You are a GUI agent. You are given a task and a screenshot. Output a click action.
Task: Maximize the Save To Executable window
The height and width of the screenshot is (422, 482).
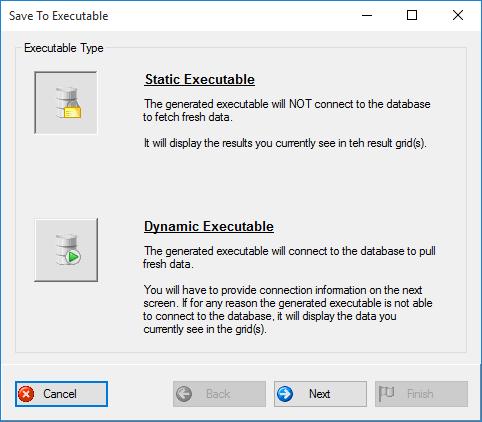coord(412,15)
